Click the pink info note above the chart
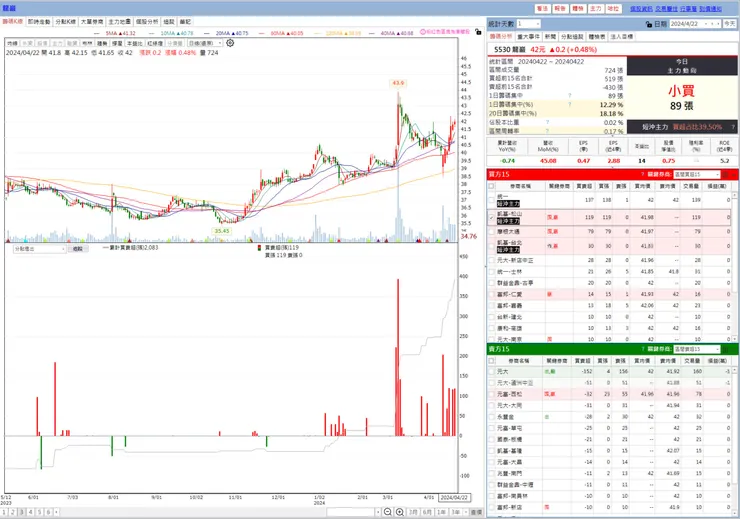Screen dimensions: 740x519 445,32
